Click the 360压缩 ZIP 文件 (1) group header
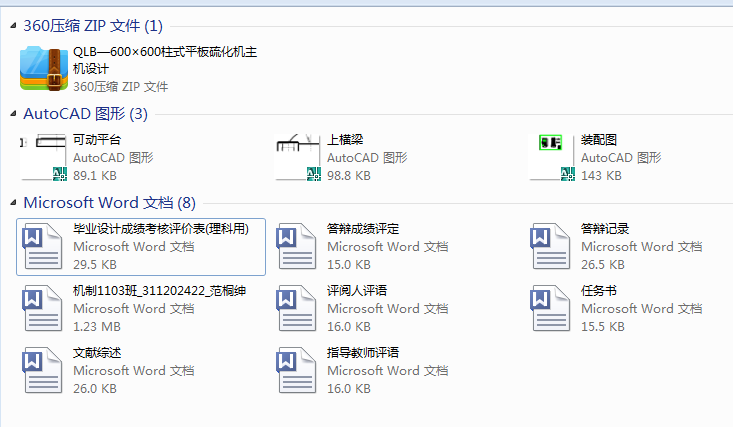This screenshot has width=733, height=427. (x=93, y=26)
